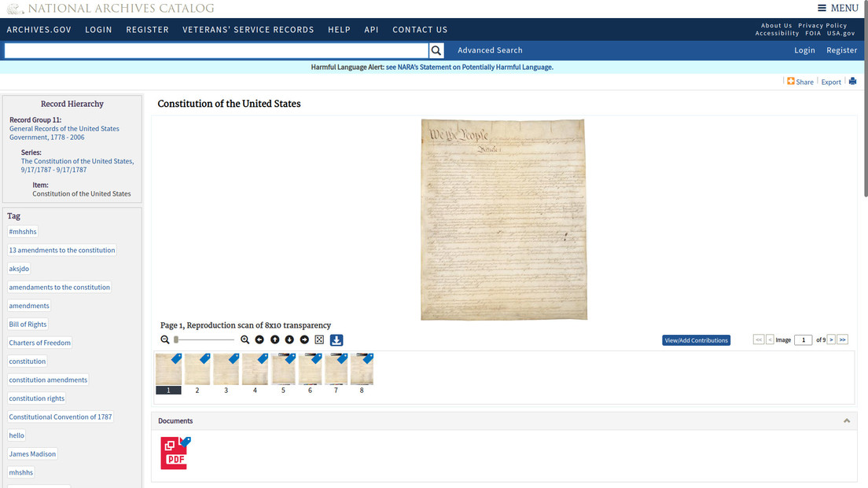Click the search magnifier button
Viewport: 868px width, 488px height.
(x=436, y=50)
